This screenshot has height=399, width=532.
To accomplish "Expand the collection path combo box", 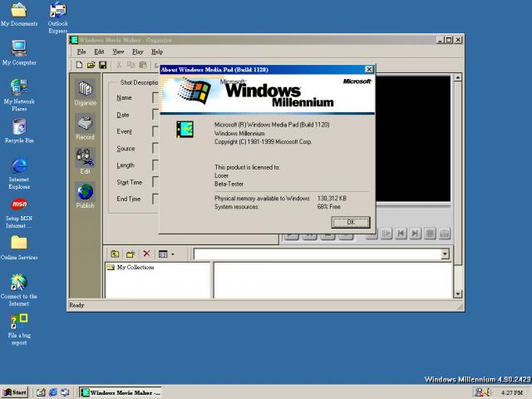I will pyautogui.click(x=445, y=254).
